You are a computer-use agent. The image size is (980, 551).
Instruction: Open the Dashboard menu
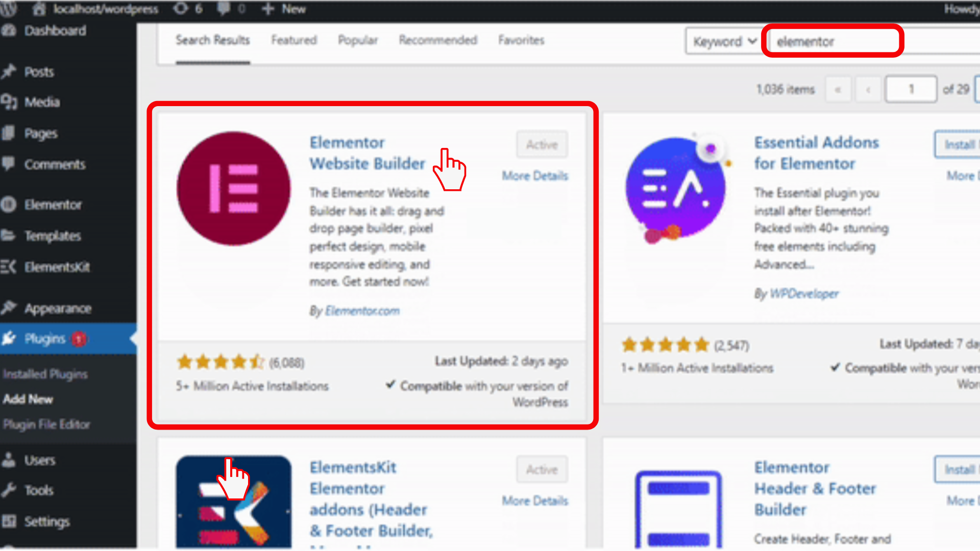tap(55, 31)
